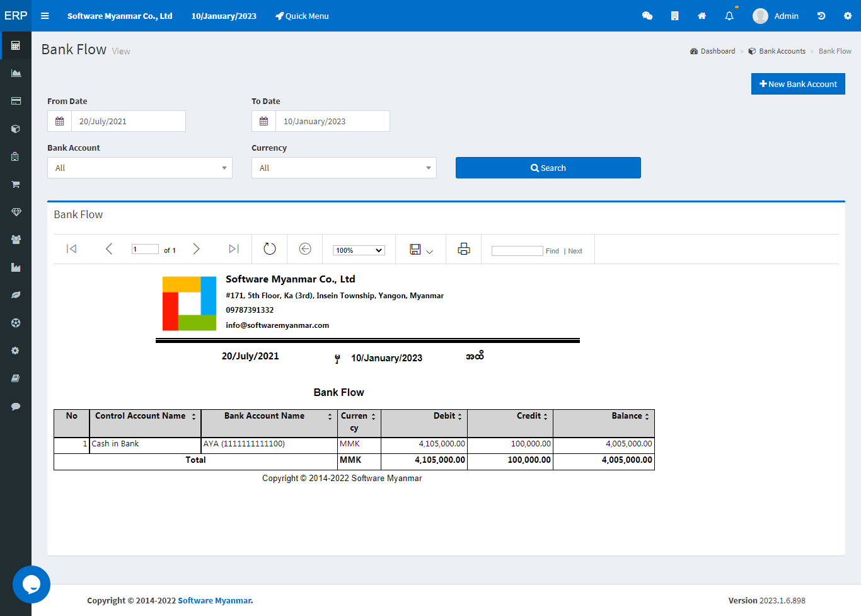Viewport: 861px width, 616px height.
Task: Open the area chart sidebar icon
Action: click(x=16, y=73)
